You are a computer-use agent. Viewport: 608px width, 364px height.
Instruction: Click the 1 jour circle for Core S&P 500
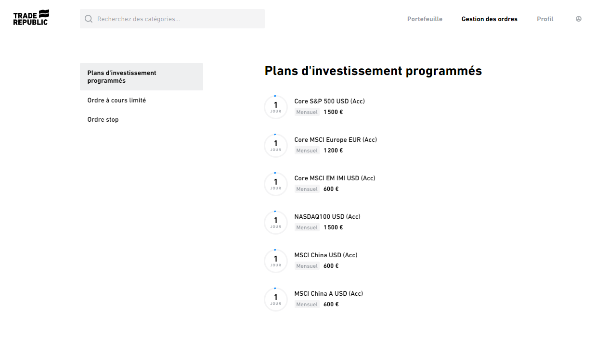(276, 107)
